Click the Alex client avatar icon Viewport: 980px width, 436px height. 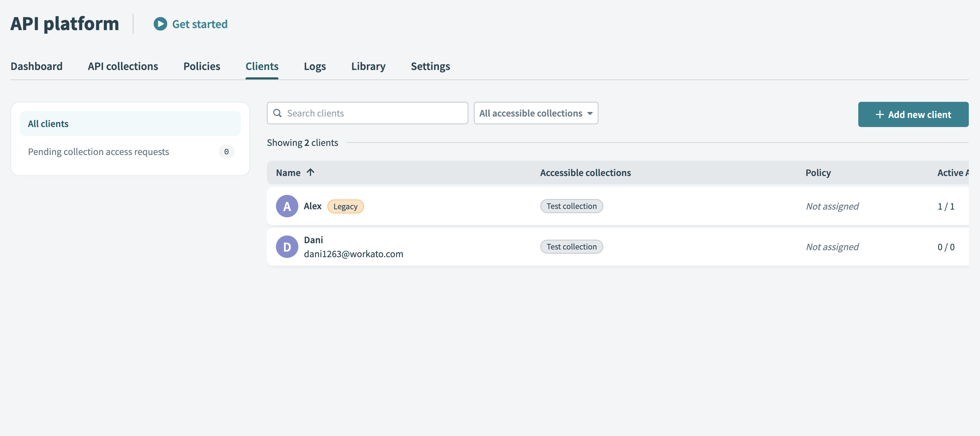287,205
